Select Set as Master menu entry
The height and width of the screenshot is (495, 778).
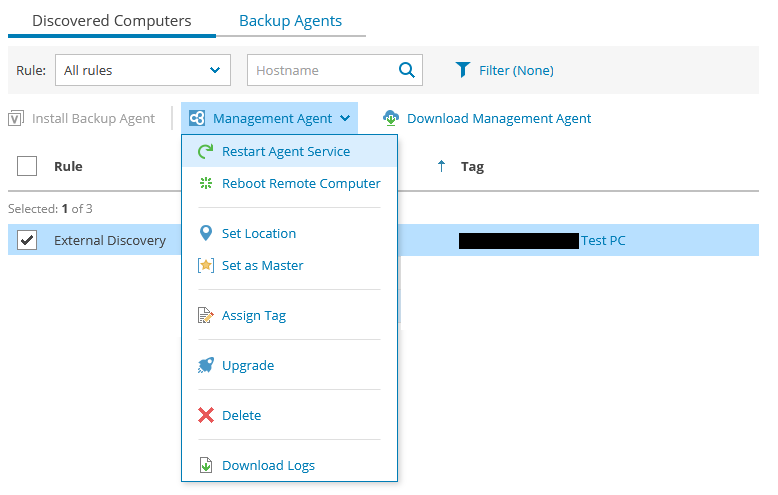pos(289,265)
